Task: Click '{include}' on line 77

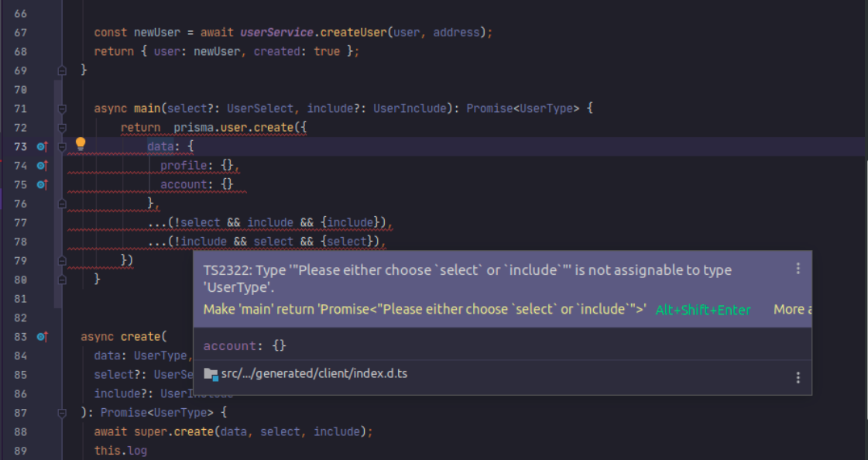Action: (350, 222)
